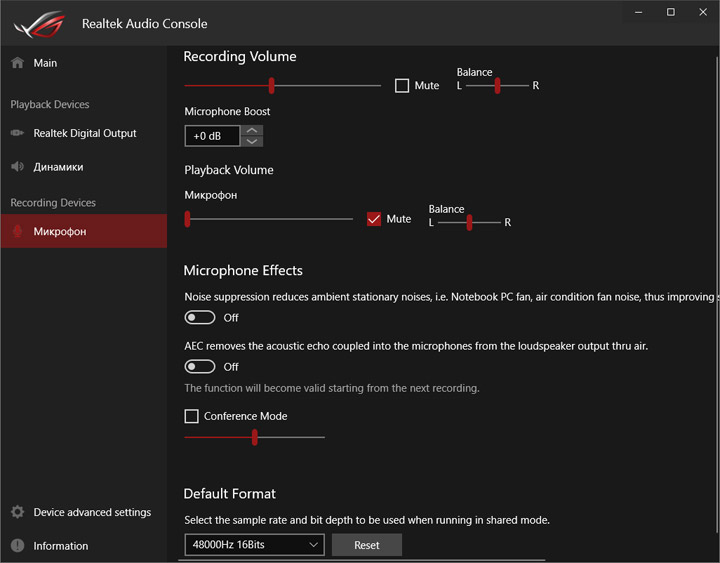Viewport: 720px width, 563px height.
Task: Click the Recording Volume slider handle
Action: (x=271, y=86)
